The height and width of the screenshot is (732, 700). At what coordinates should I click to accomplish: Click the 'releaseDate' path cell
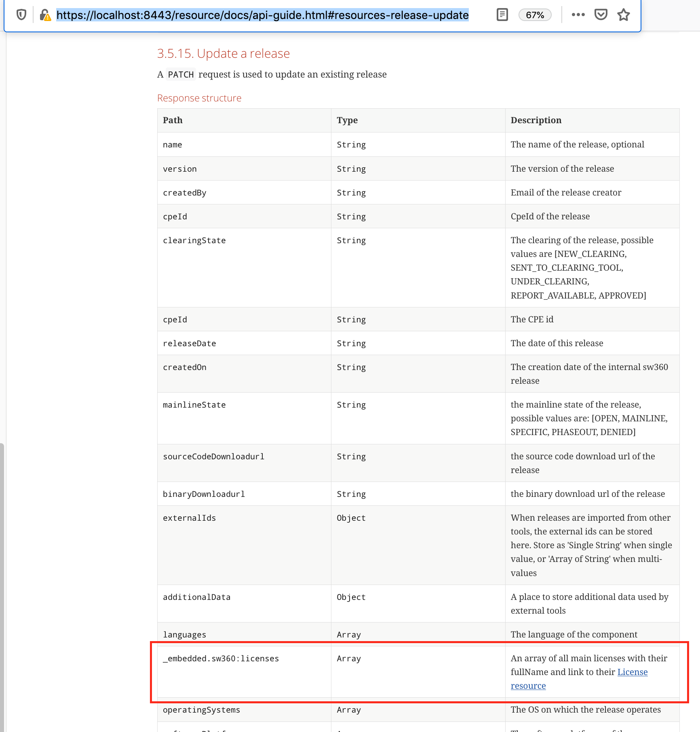pos(244,343)
